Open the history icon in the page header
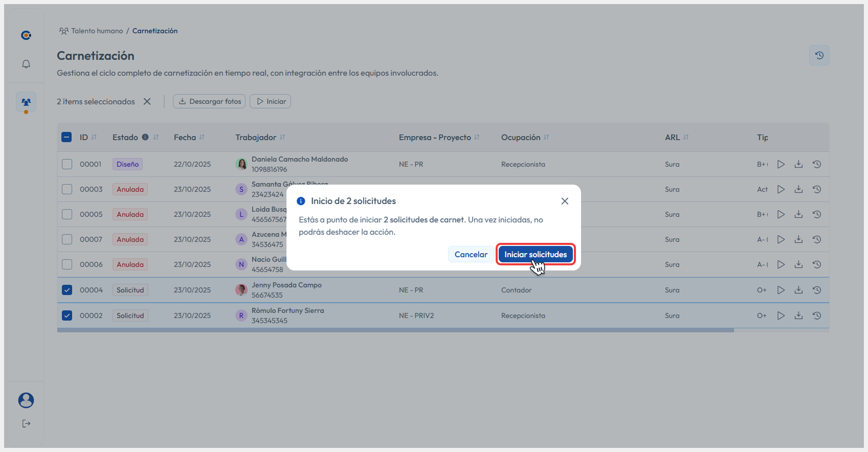Image resolution: width=868 pixels, height=452 pixels. coord(819,55)
